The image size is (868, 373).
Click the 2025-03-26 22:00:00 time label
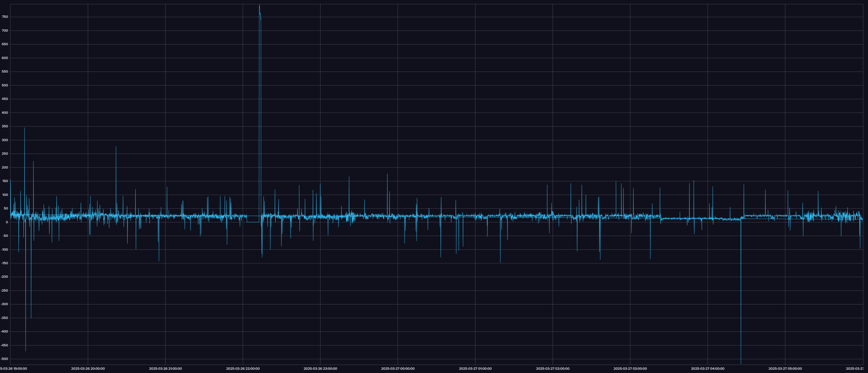[x=243, y=369]
